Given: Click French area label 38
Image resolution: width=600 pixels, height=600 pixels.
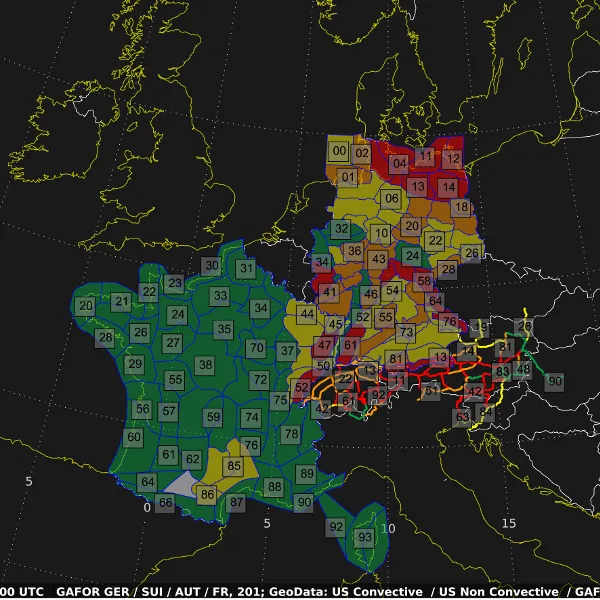Looking at the screenshot, I should point(205,365).
